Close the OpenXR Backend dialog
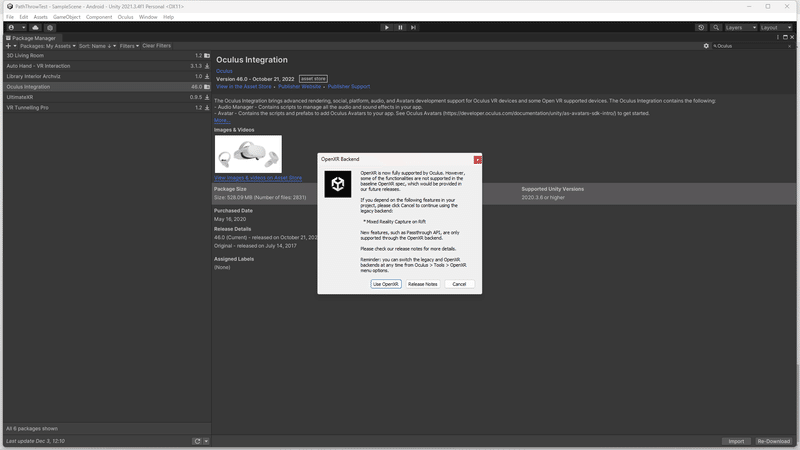The height and width of the screenshot is (450, 800). coord(478,160)
